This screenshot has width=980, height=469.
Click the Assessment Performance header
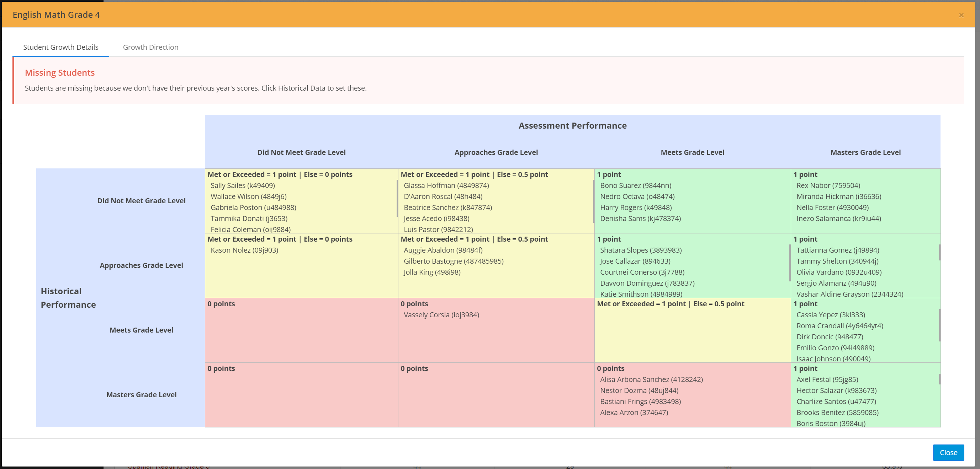(x=572, y=125)
